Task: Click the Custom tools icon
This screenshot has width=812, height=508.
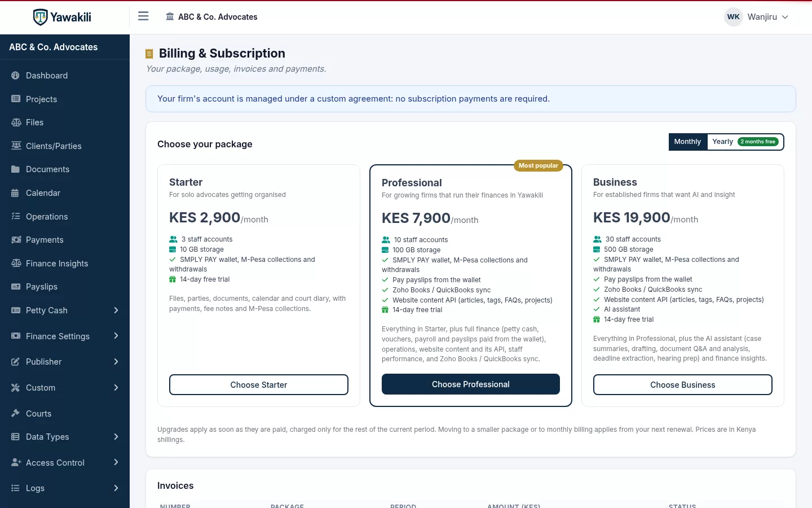Action: [x=16, y=388]
